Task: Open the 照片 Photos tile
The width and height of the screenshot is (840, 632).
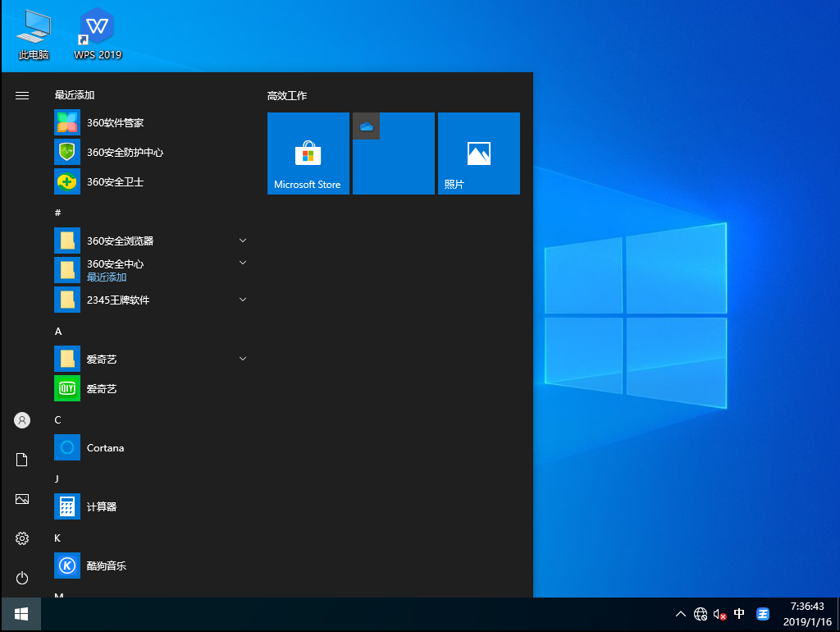Action: 479,153
